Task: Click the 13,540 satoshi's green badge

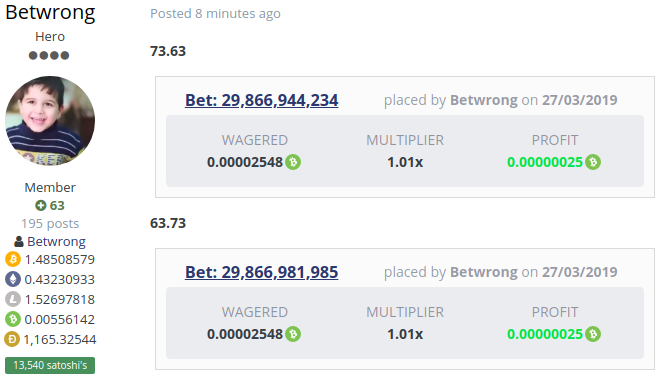Action: point(50,365)
